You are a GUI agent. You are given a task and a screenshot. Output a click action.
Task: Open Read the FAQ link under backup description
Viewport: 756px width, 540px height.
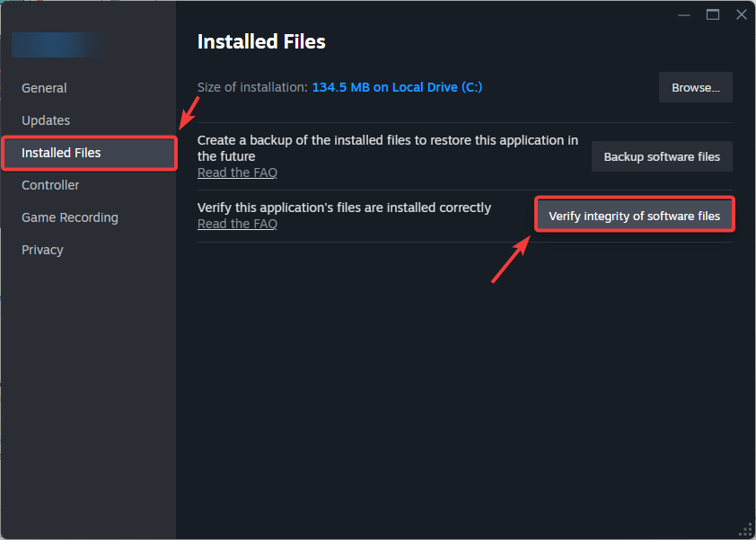click(x=237, y=173)
